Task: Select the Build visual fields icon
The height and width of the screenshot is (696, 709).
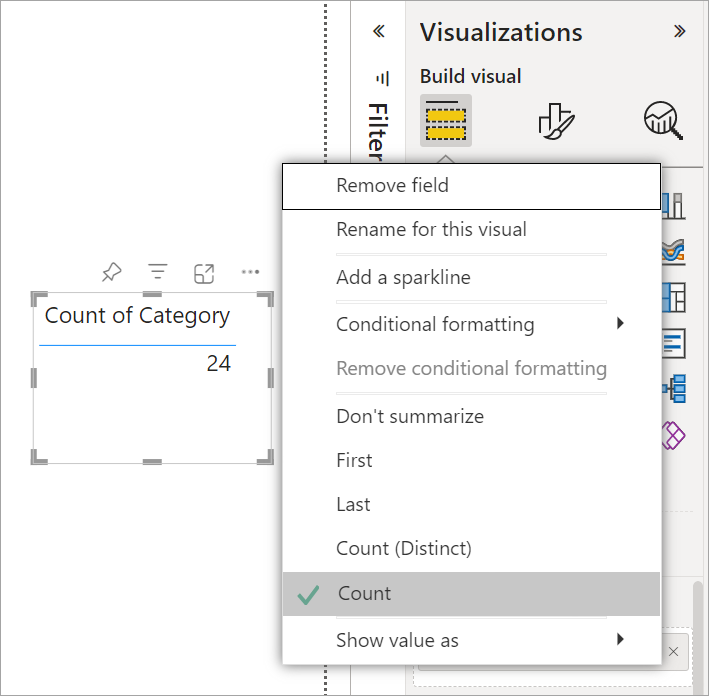Action: click(446, 120)
